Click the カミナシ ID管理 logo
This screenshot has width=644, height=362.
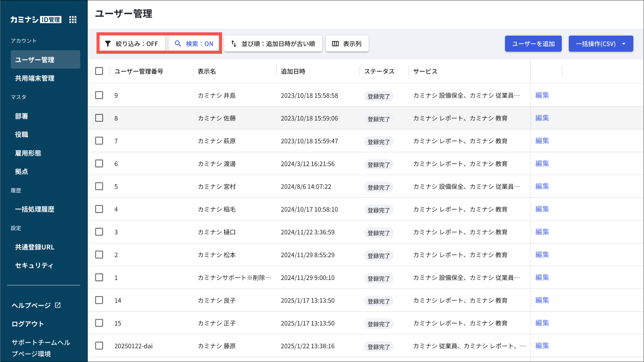coord(36,20)
